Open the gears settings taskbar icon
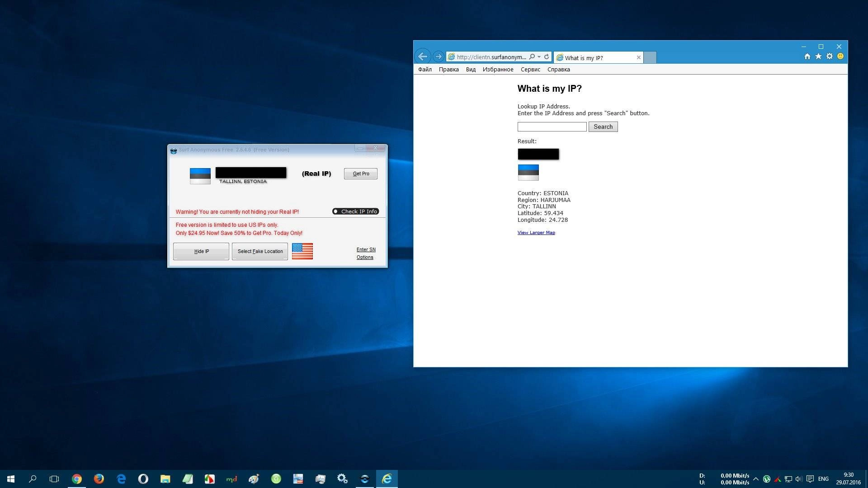This screenshot has width=868, height=488. [x=342, y=479]
